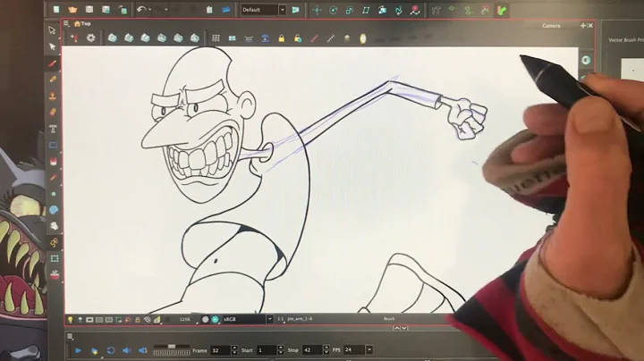Select the Skew tool in animation toolbar
The width and height of the screenshot is (644, 361).
[366, 10]
